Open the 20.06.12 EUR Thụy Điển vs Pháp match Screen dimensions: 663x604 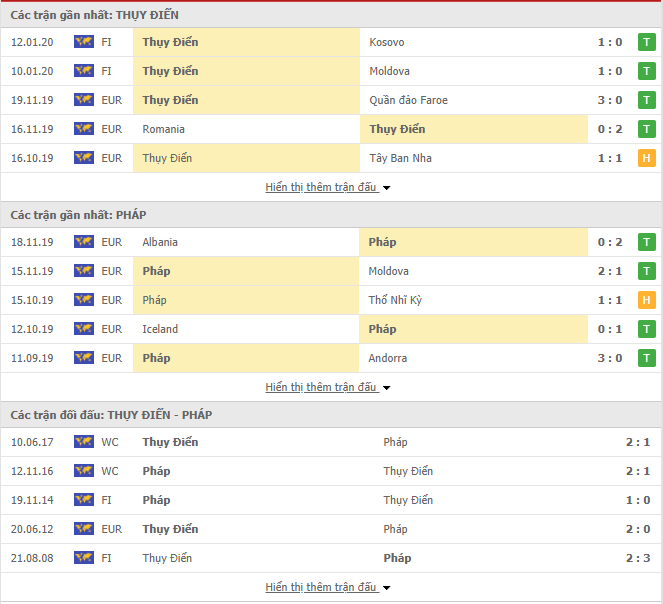click(x=332, y=529)
